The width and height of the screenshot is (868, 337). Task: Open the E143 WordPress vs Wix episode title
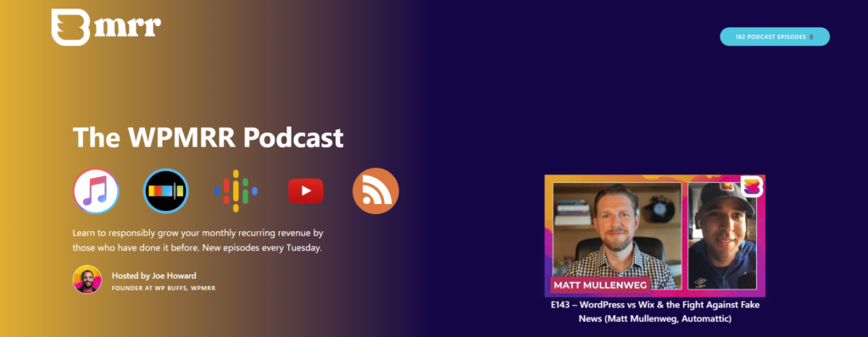click(x=655, y=312)
